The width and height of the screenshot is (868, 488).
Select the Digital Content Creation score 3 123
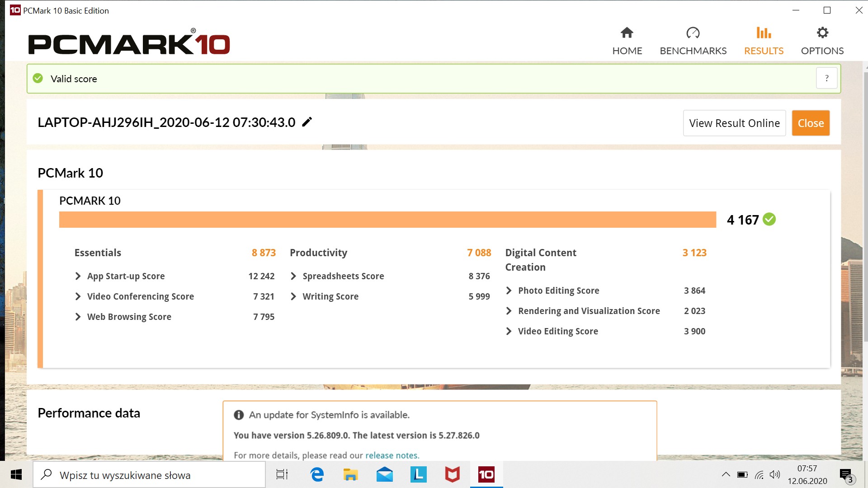pos(694,253)
